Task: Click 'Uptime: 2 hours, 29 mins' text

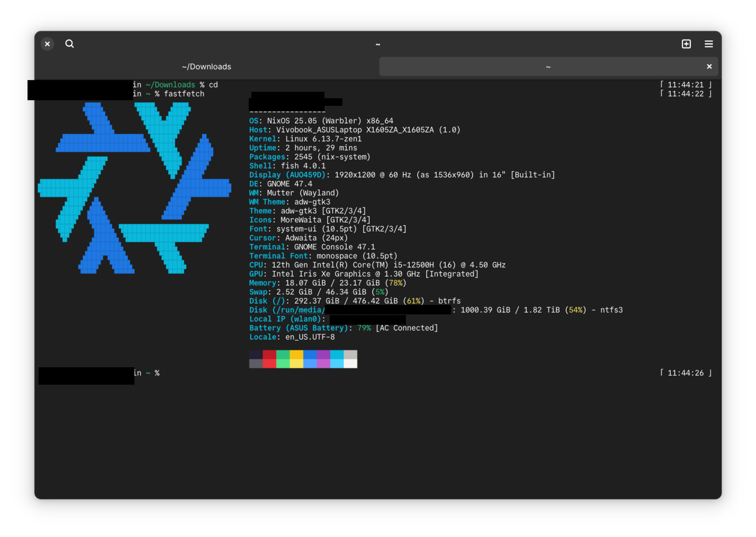Action: pyautogui.click(x=303, y=148)
